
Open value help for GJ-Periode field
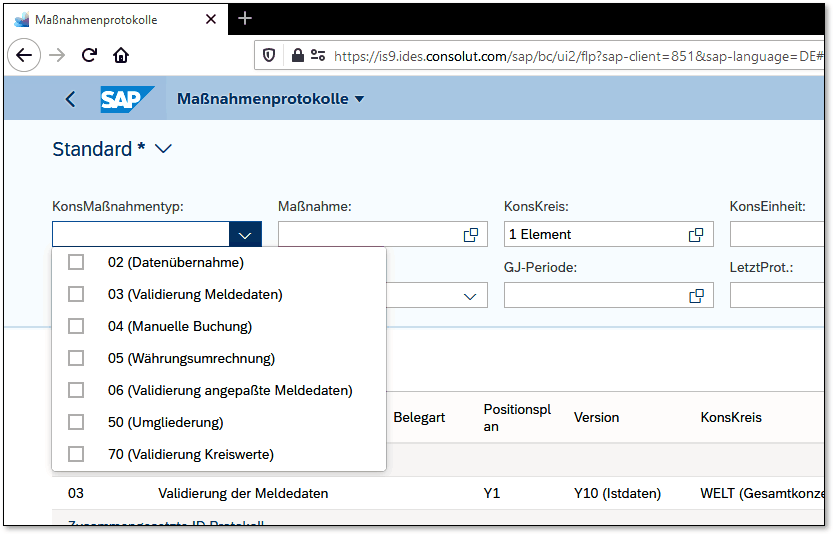(696, 296)
